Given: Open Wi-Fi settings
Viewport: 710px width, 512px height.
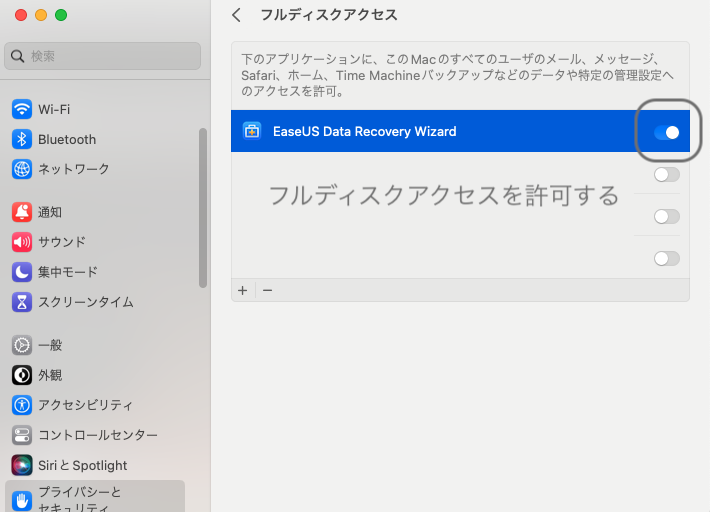Looking at the screenshot, I should click(54, 109).
